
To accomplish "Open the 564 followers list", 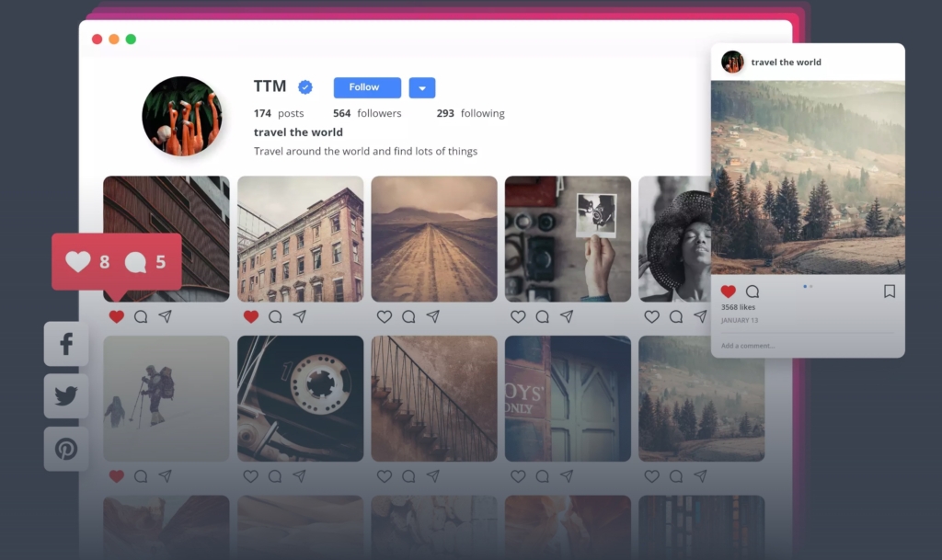I will click(367, 113).
